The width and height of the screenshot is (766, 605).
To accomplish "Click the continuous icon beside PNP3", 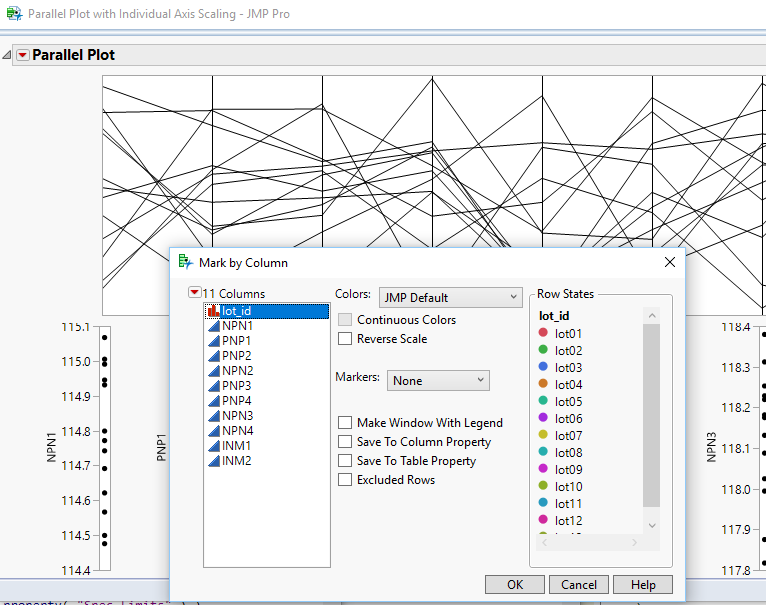I will (x=213, y=386).
